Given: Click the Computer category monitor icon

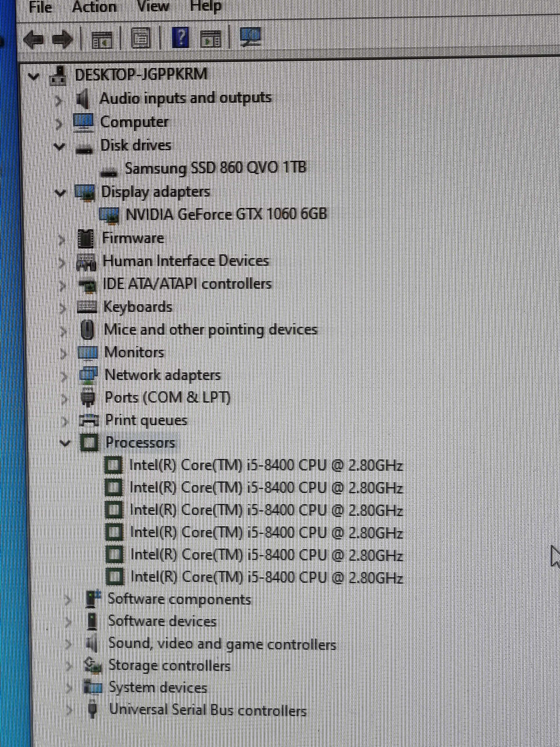Looking at the screenshot, I should (x=83, y=122).
